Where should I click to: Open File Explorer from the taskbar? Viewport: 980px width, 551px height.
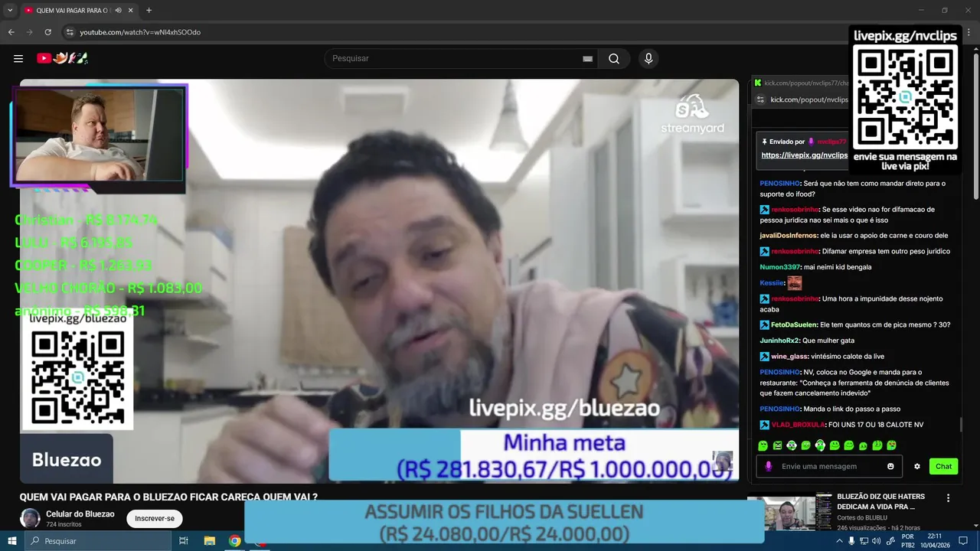(x=209, y=541)
